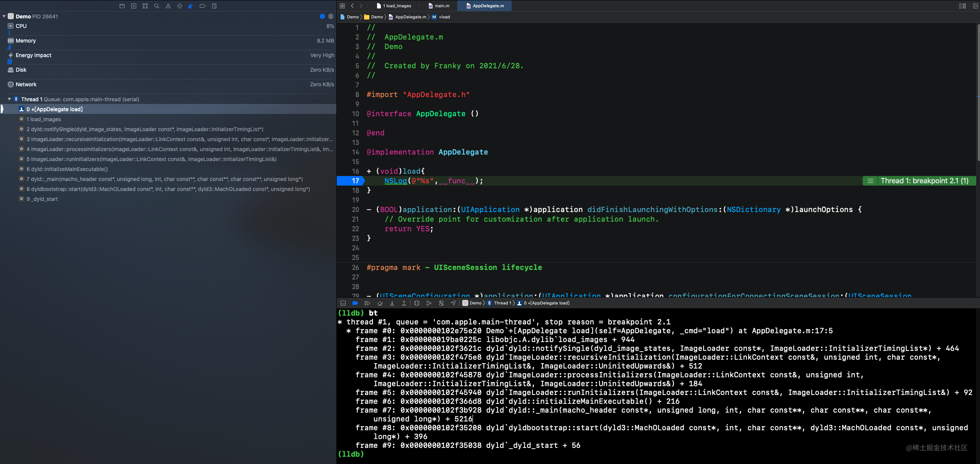Step into the current function

(x=392, y=303)
